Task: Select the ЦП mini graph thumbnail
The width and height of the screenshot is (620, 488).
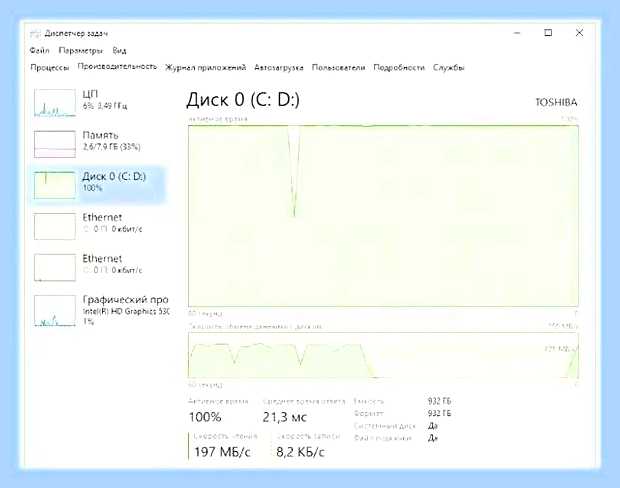Action: click(x=55, y=103)
